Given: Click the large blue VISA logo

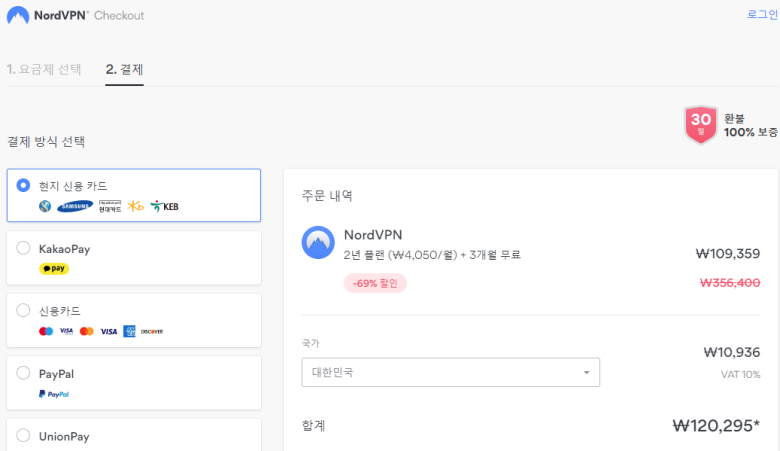Looking at the screenshot, I should coord(108,331).
